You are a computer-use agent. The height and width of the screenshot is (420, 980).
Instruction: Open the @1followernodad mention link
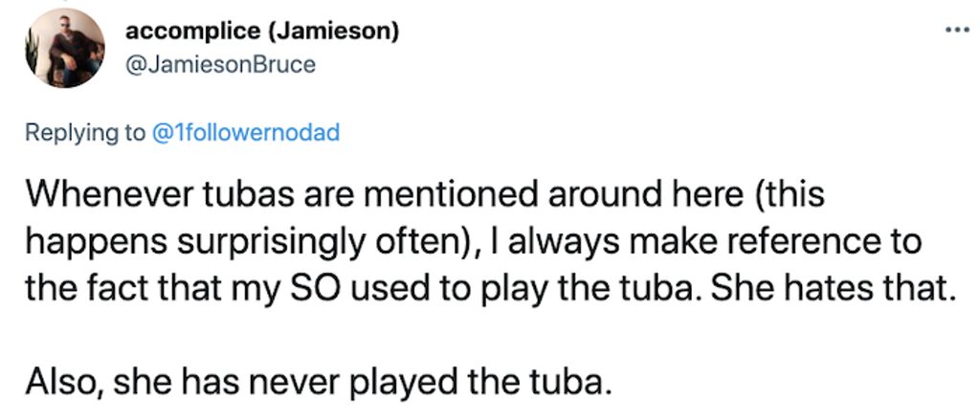[246, 132]
